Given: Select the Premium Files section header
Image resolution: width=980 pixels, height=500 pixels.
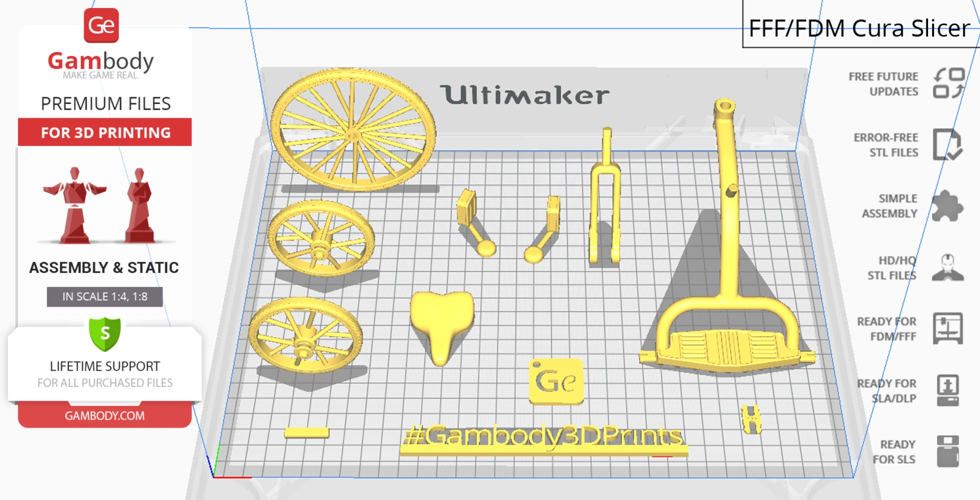Looking at the screenshot, I should tap(105, 103).
